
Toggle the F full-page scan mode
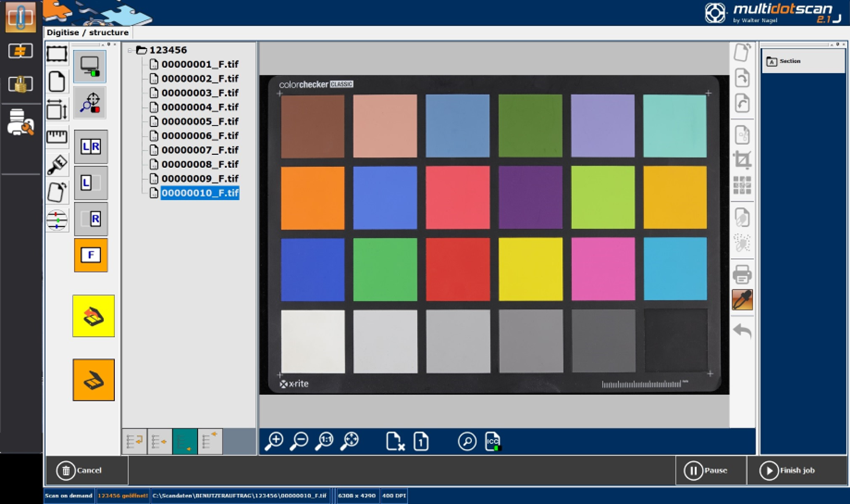point(91,255)
